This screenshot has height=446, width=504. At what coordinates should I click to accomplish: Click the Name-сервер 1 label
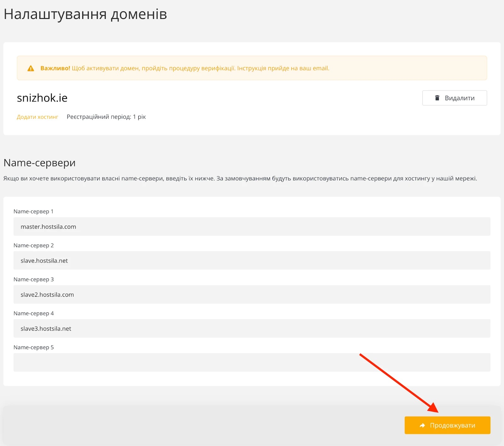tap(34, 211)
